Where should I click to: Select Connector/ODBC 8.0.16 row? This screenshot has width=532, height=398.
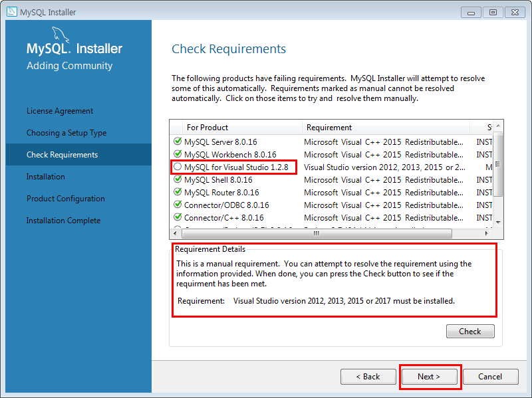[x=331, y=205]
